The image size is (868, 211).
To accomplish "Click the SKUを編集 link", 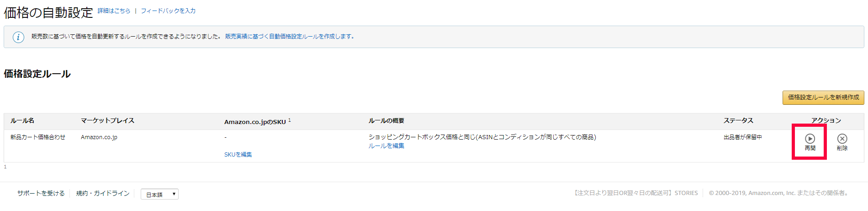I will click(238, 155).
